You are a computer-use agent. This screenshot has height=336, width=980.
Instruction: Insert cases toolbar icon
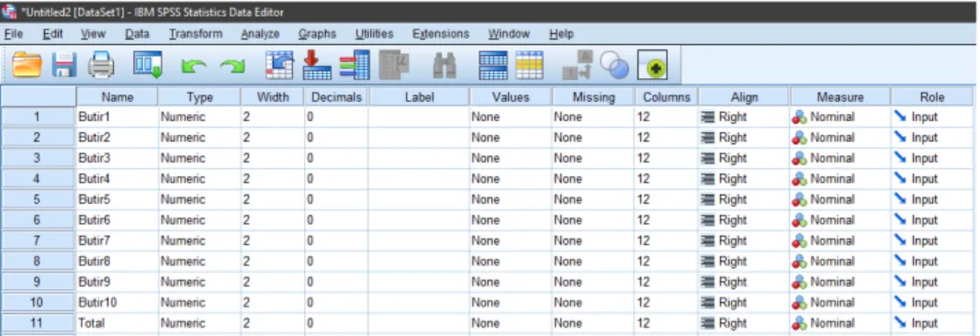(x=493, y=65)
